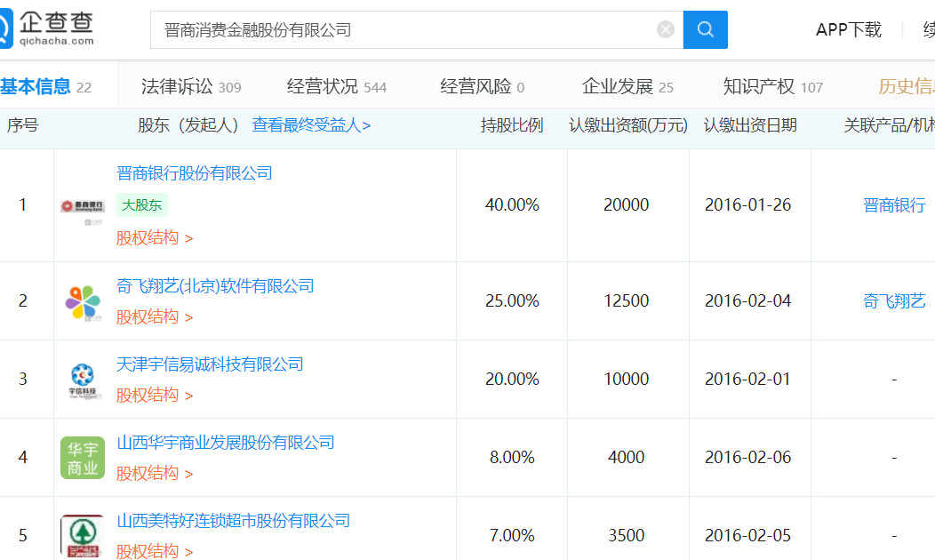Open the APP下载 link
Image resolution: width=935 pixels, height=560 pixels.
[849, 30]
